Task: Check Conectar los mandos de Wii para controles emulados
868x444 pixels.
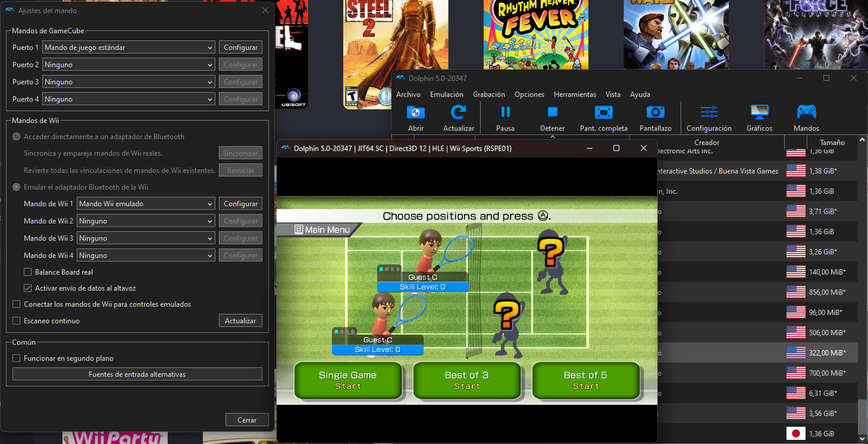Action: (16, 304)
